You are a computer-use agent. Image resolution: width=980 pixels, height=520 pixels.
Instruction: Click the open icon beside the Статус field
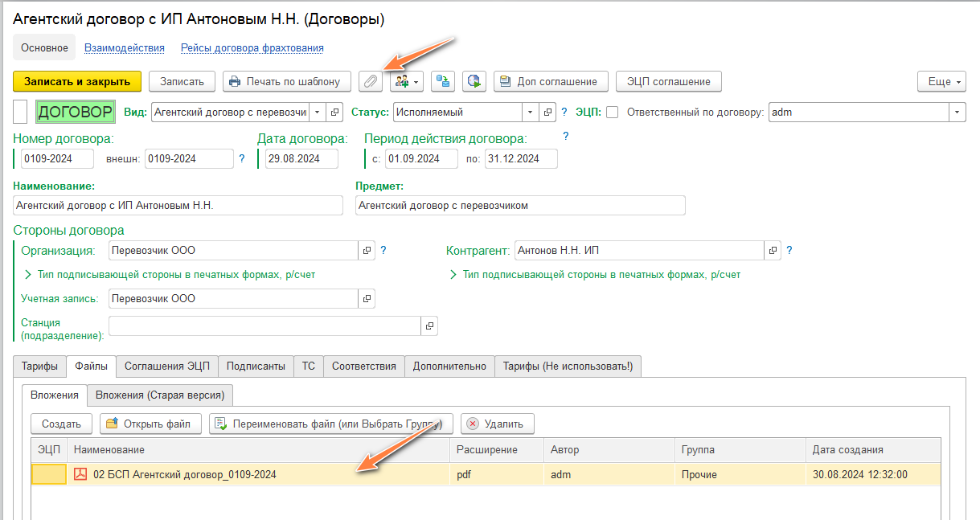[548, 113]
